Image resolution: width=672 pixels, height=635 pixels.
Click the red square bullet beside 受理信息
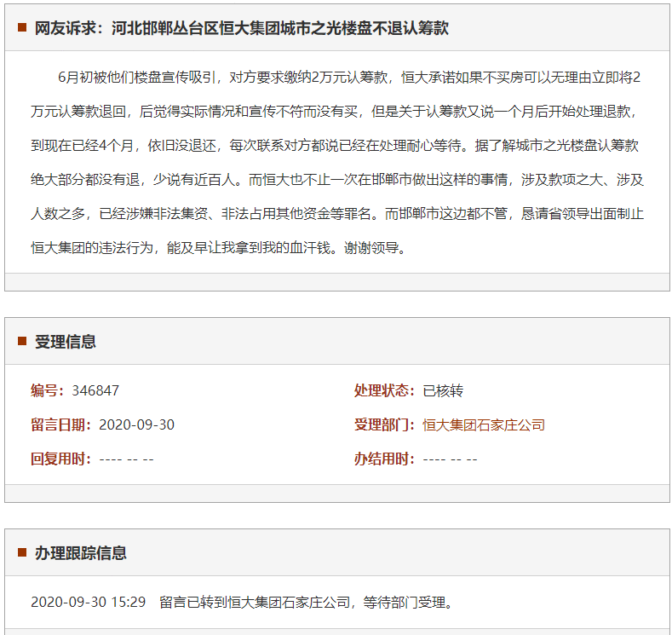point(22,341)
